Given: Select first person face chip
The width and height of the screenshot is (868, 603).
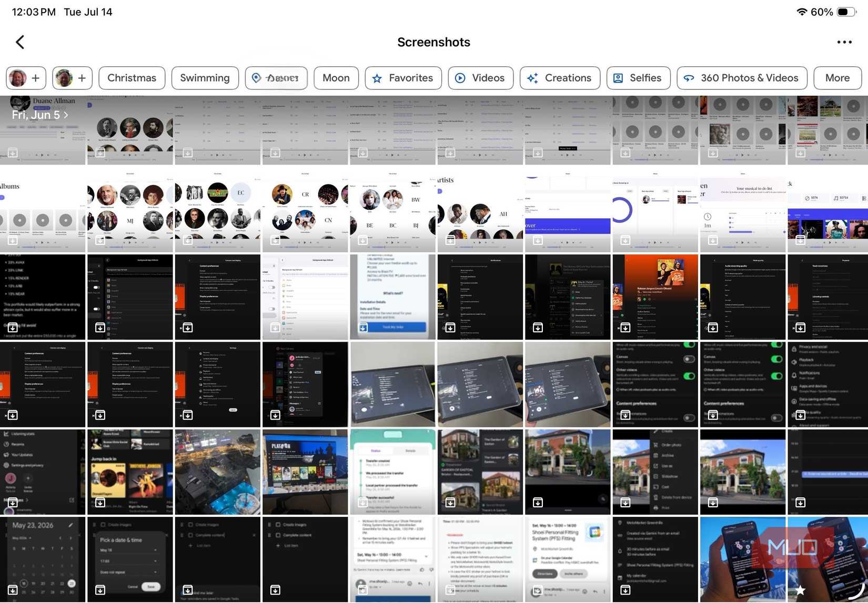Looking at the screenshot, I should tap(26, 78).
